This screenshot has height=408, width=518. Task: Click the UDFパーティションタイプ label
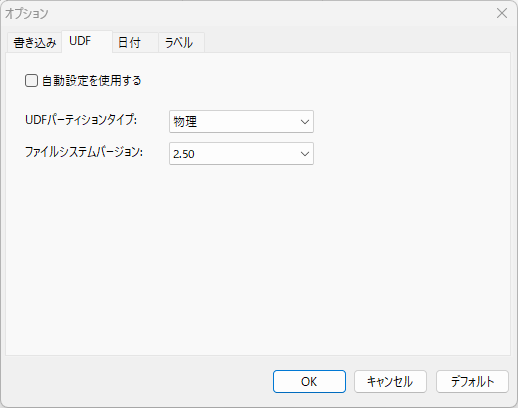point(81,120)
